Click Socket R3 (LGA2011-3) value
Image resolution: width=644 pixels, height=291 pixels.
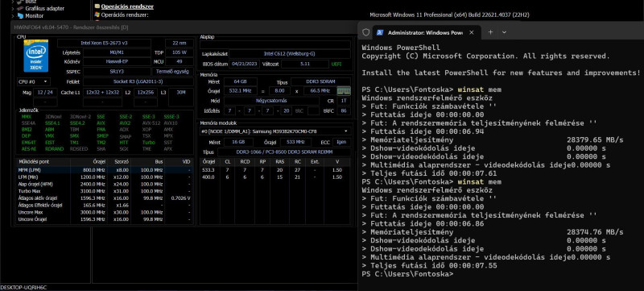[138, 81]
